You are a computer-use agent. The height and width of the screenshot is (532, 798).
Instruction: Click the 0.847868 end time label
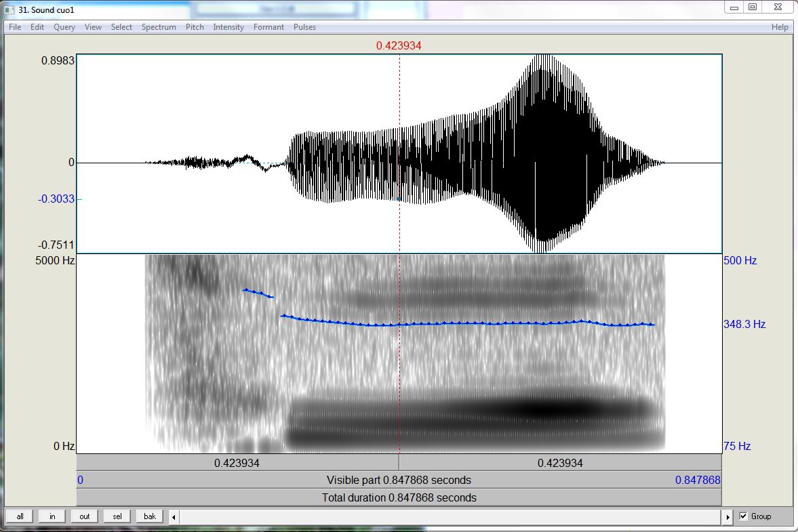698,480
